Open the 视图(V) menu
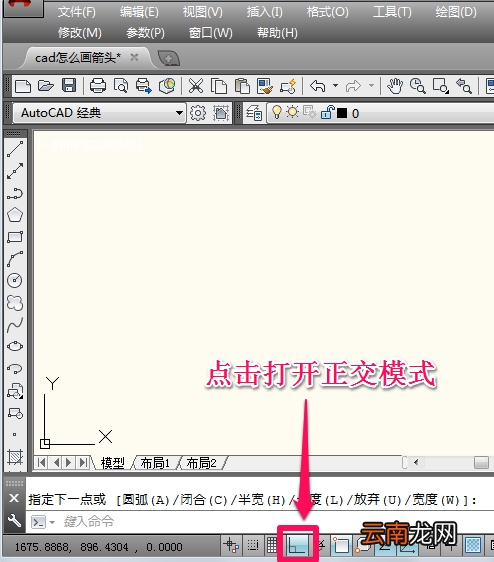Screen dimensions: 494x562 pyautogui.click(x=203, y=12)
